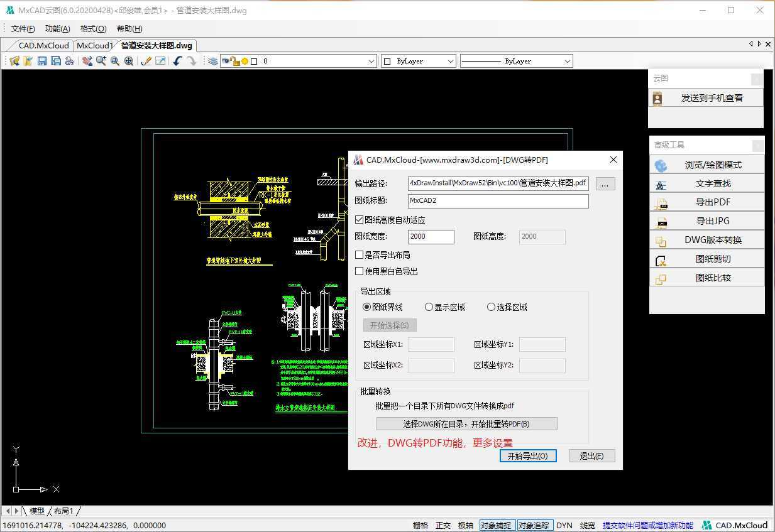Select the pencil draw tool icon

146,61
